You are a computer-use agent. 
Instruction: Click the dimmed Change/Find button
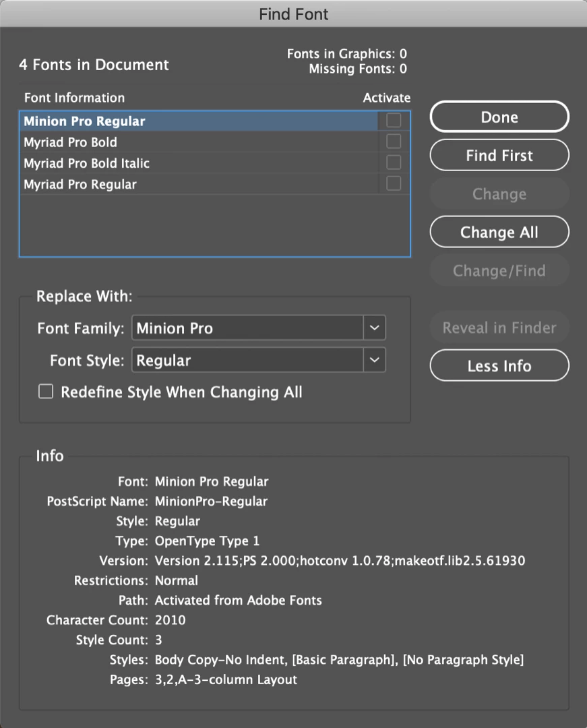pos(499,270)
